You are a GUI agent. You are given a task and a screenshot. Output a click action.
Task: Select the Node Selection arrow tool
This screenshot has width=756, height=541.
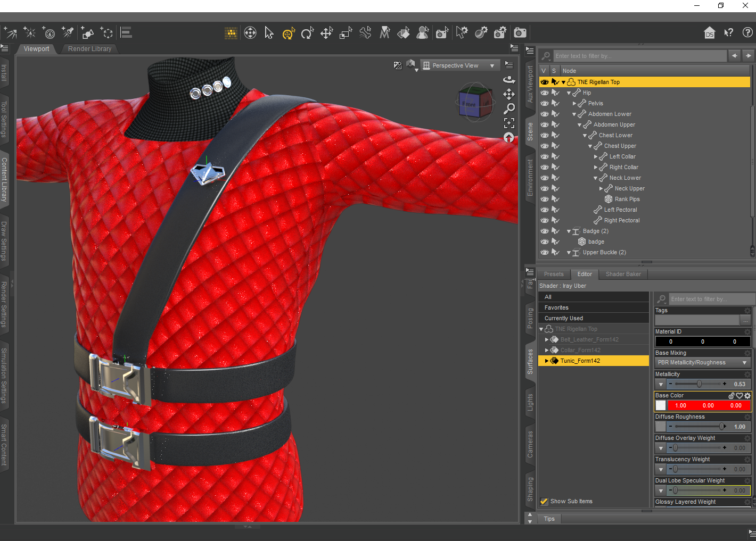click(x=269, y=33)
